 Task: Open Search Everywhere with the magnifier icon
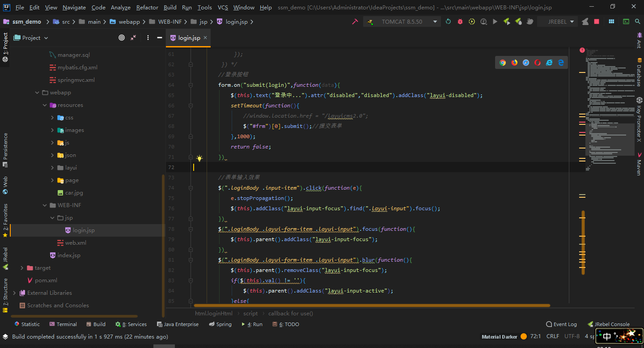point(637,21)
